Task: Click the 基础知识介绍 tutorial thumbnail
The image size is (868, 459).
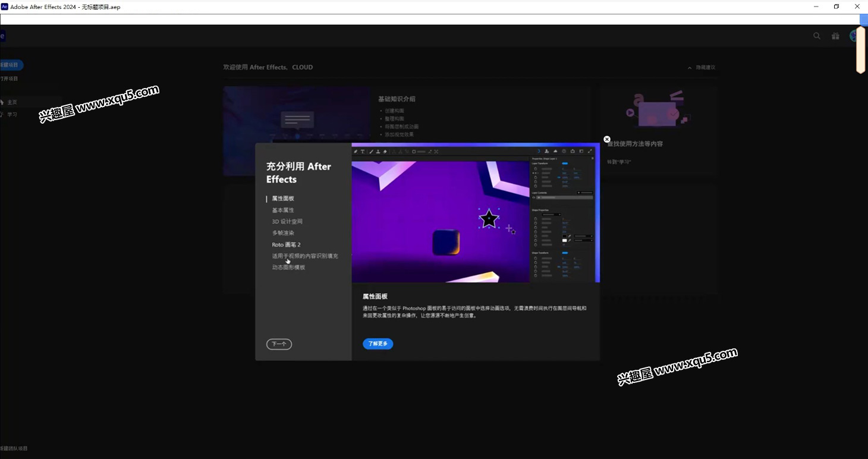Action: 297,131
